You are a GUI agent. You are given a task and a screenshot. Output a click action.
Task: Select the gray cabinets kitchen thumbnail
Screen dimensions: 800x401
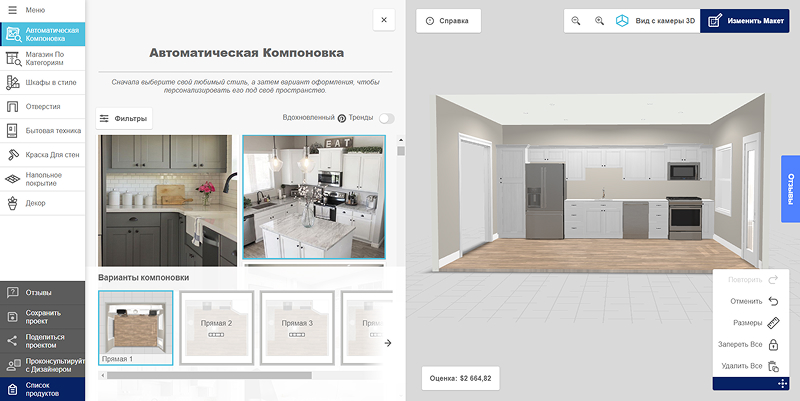(x=167, y=200)
